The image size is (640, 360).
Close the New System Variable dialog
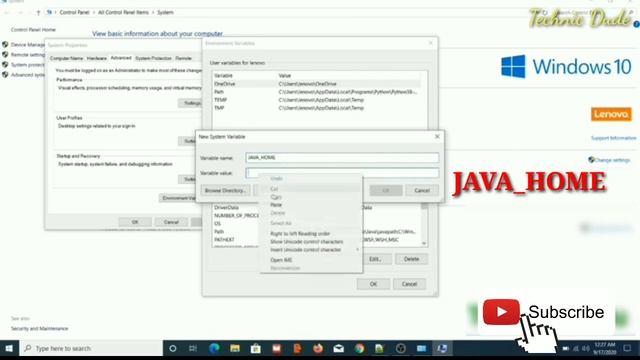tap(437, 136)
